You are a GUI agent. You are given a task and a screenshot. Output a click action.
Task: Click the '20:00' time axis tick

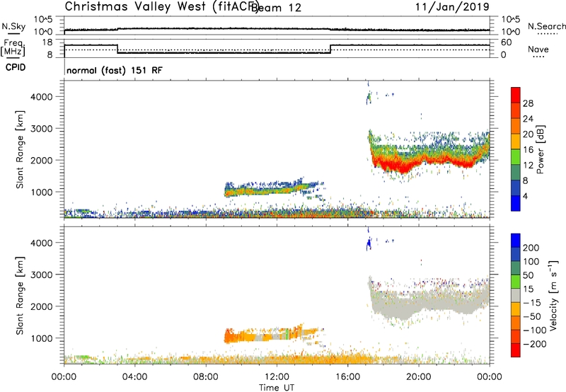419,377
